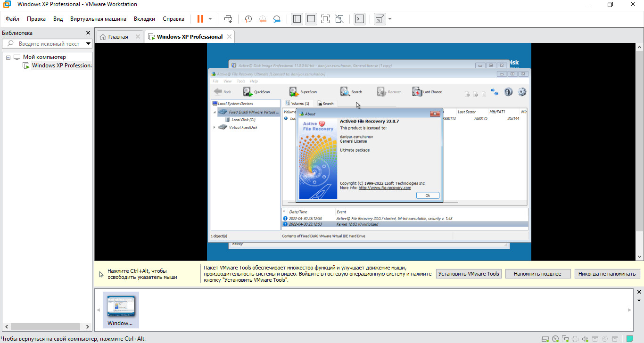Screen dimensions: 644x343
Task: Click the Search toolbar button in File Recovery
Action: [x=352, y=92]
